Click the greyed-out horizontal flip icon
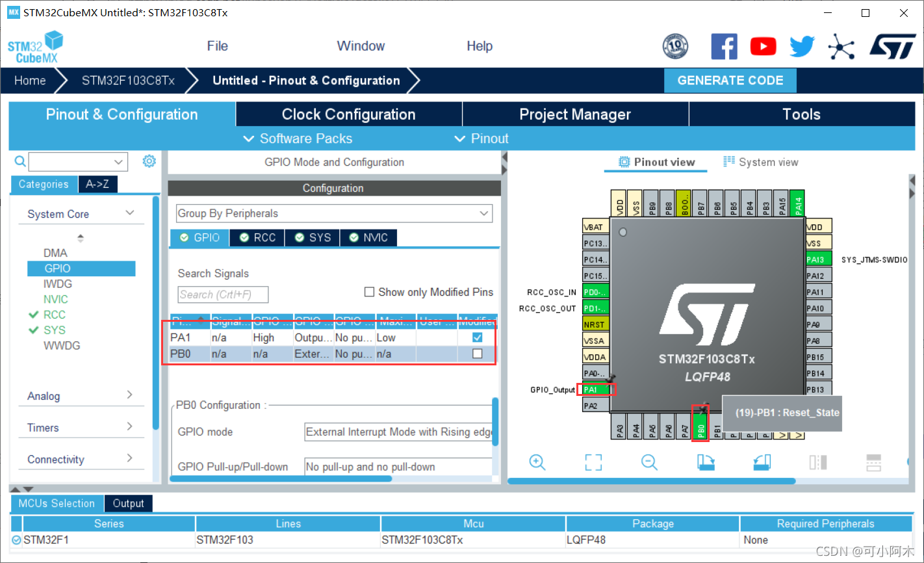The image size is (924, 563). [818, 462]
